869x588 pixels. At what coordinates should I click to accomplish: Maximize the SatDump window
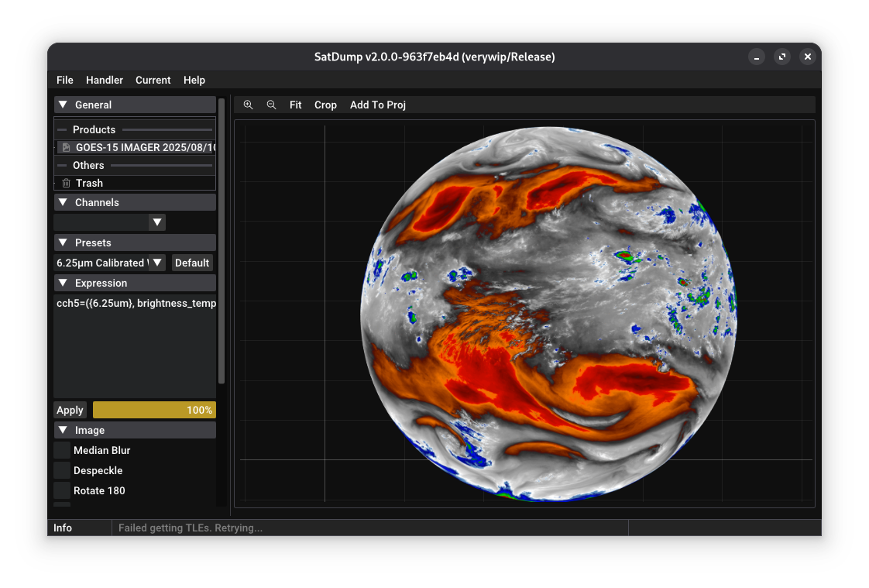[x=782, y=57]
